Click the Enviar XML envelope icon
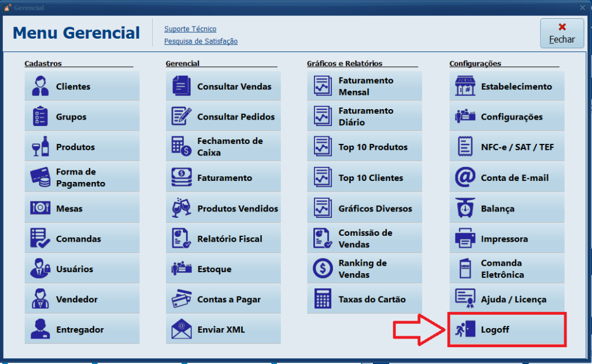This screenshot has width=592, height=364. 182,329
